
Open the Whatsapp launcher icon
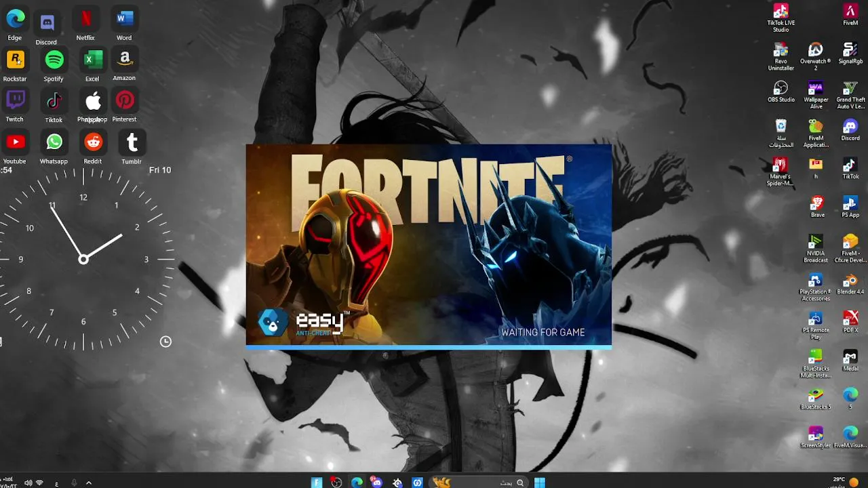54,142
